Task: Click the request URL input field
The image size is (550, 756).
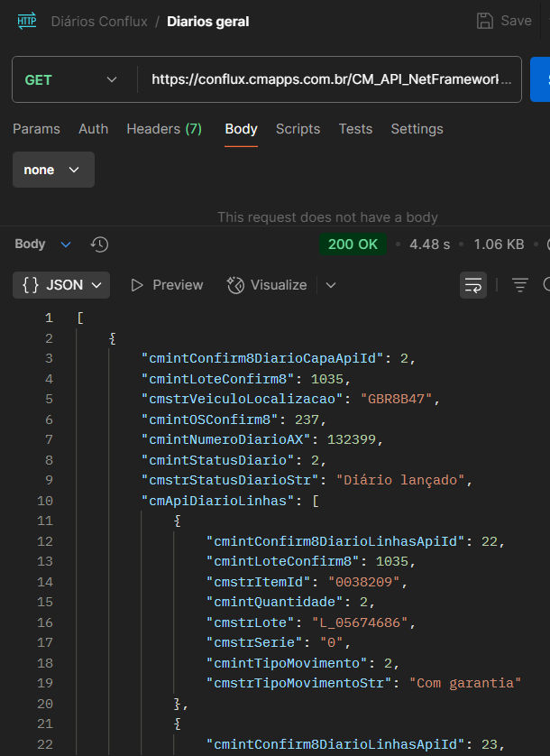Action: coord(331,79)
